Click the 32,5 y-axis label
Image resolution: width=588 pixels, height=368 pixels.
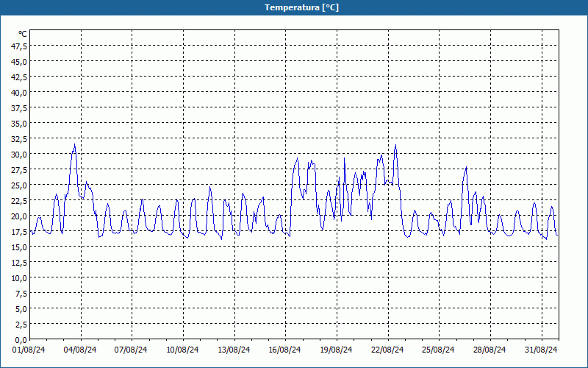coord(20,139)
